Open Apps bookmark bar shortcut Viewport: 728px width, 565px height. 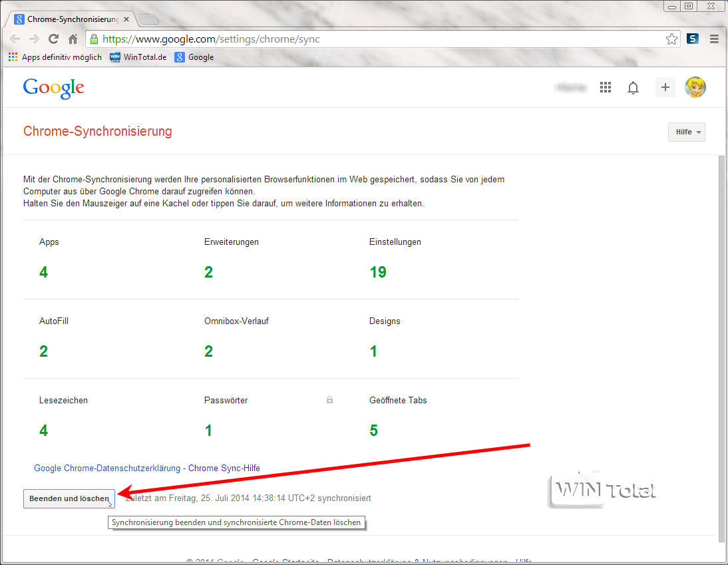[x=55, y=57]
